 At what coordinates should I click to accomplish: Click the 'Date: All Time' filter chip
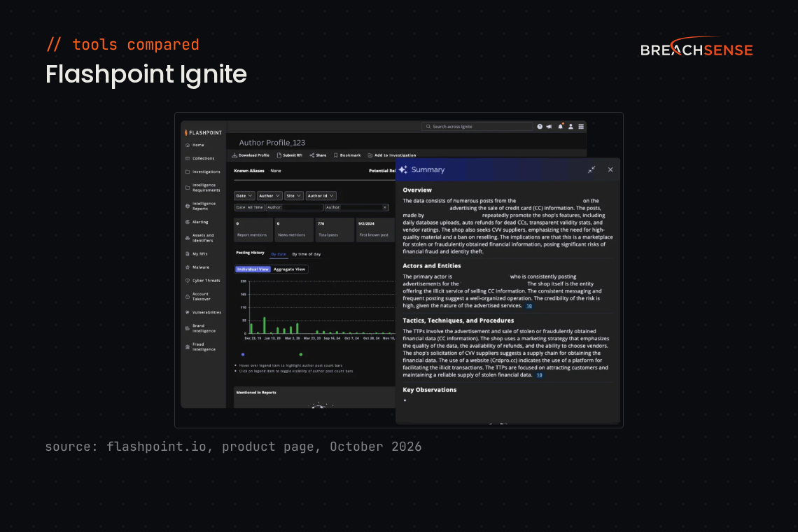[249, 207]
